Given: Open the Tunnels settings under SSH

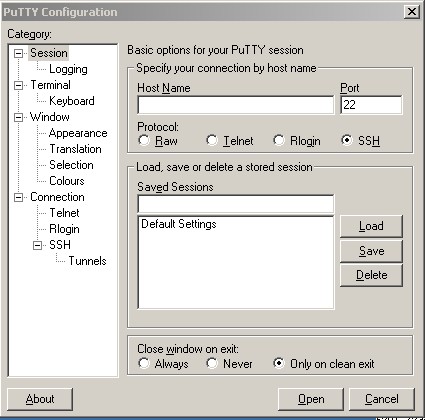Looking at the screenshot, I should coord(87,261).
